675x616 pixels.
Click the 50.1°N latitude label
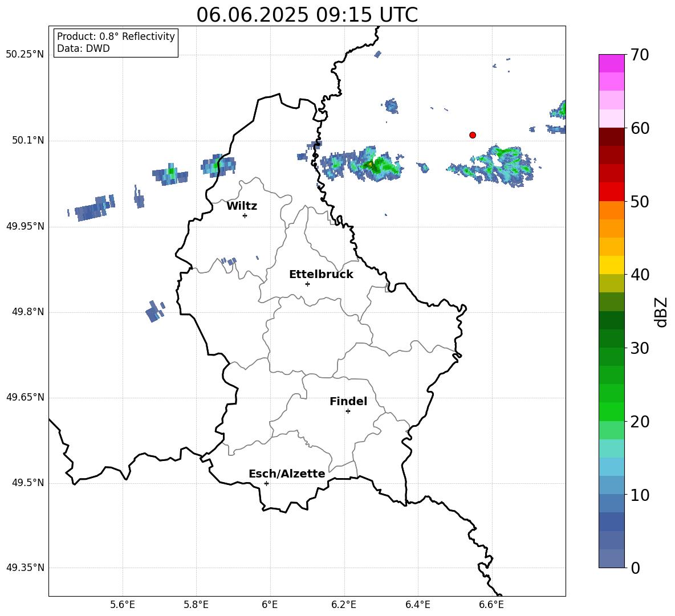pos(28,141)
